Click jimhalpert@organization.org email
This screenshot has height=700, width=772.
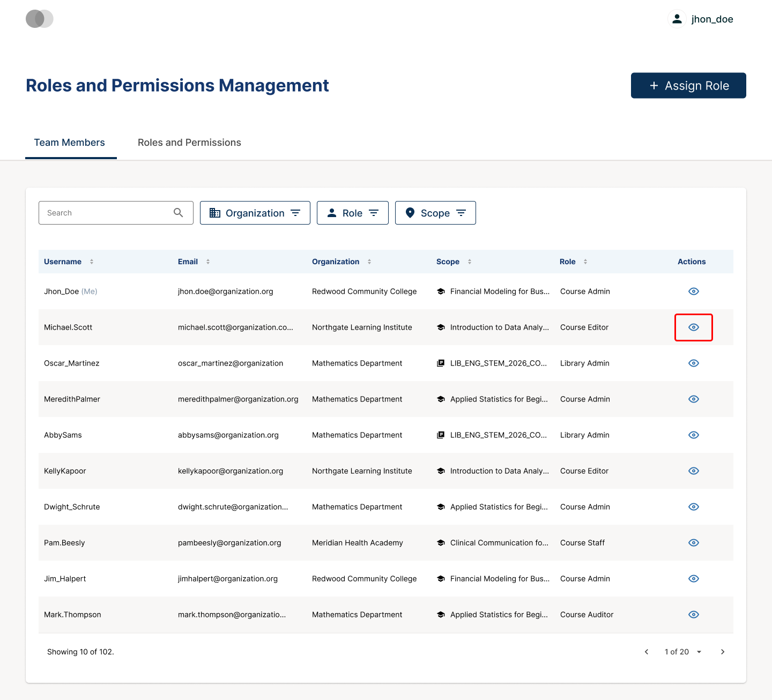[x=228, y=579]
